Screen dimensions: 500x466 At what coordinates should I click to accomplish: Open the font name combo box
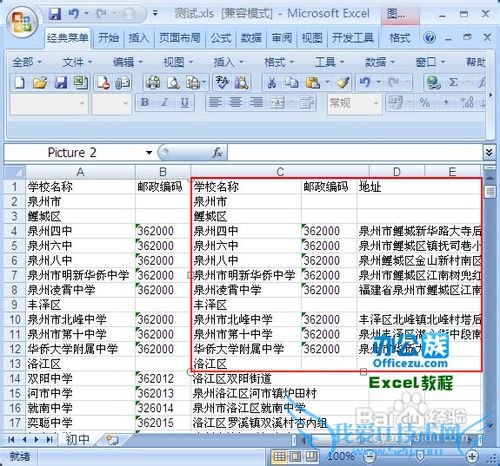(x=49, y=103)
